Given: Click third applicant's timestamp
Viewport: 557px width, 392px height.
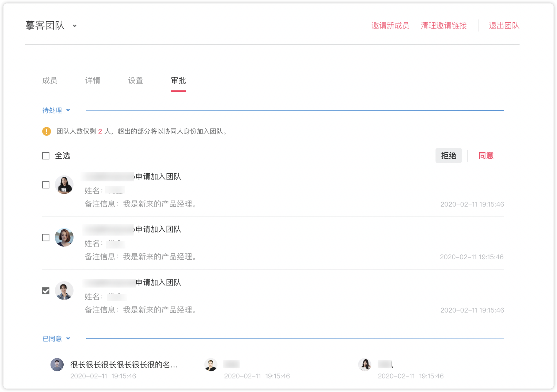Looking at the screenshot, I should pyautogui.click(x=472, y=310).
